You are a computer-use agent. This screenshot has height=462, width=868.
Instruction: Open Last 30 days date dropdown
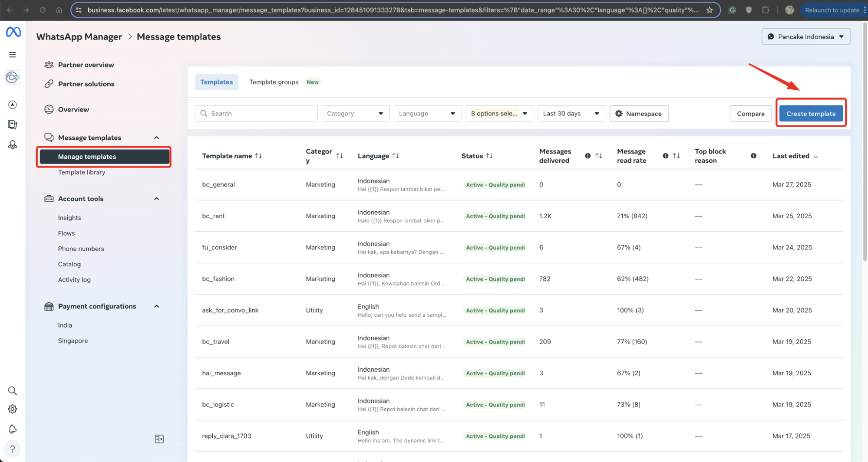[571, 114]
